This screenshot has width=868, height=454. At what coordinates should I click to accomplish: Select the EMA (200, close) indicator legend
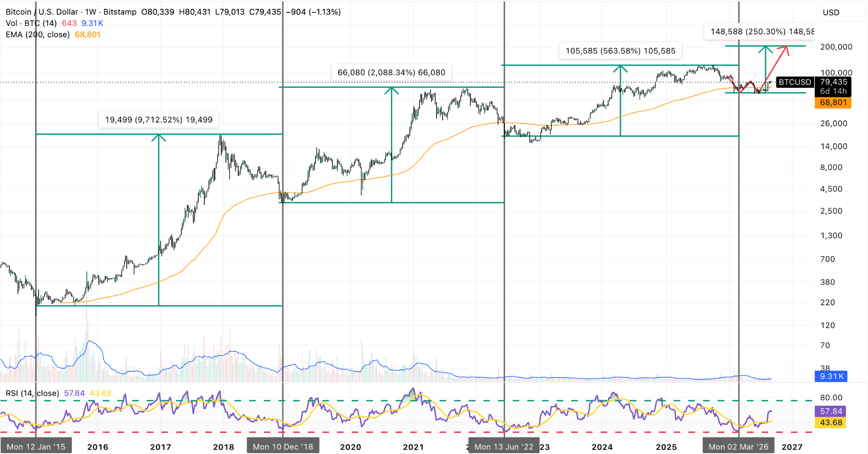(x=38, y=35)
